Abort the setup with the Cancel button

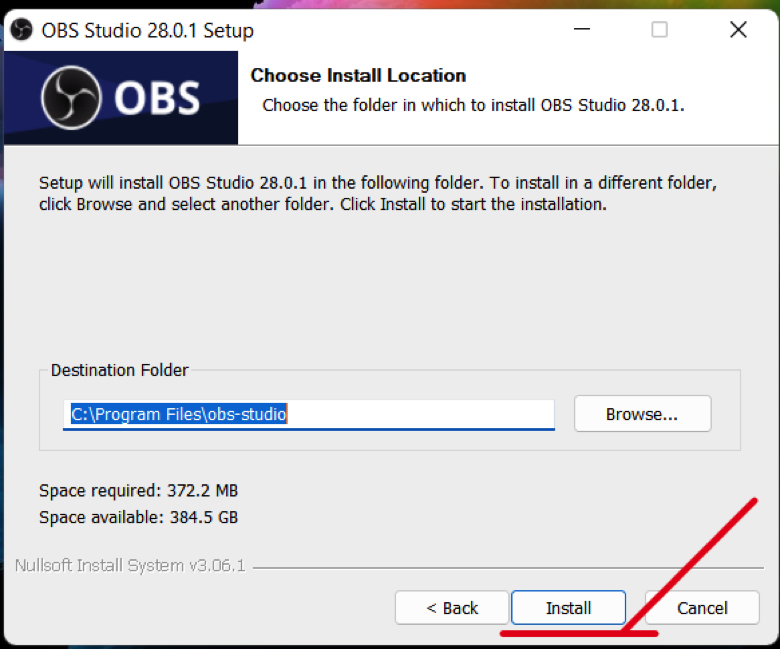click(x=702, y=608)
